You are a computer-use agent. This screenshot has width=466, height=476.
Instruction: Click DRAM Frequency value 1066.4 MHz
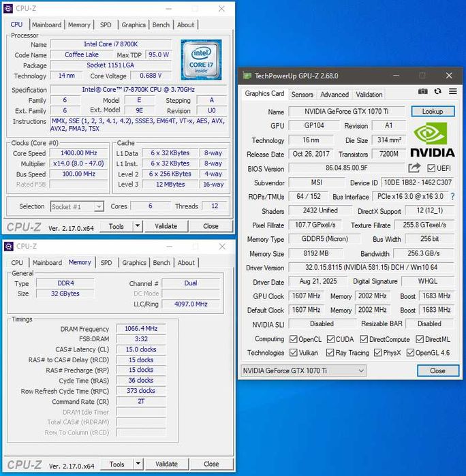141,329
